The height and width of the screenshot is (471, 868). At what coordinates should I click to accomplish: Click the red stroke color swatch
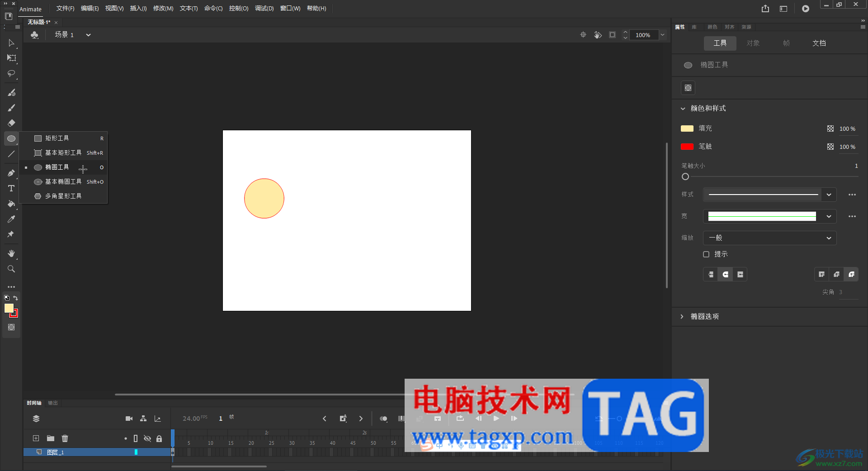coord(687,147)
